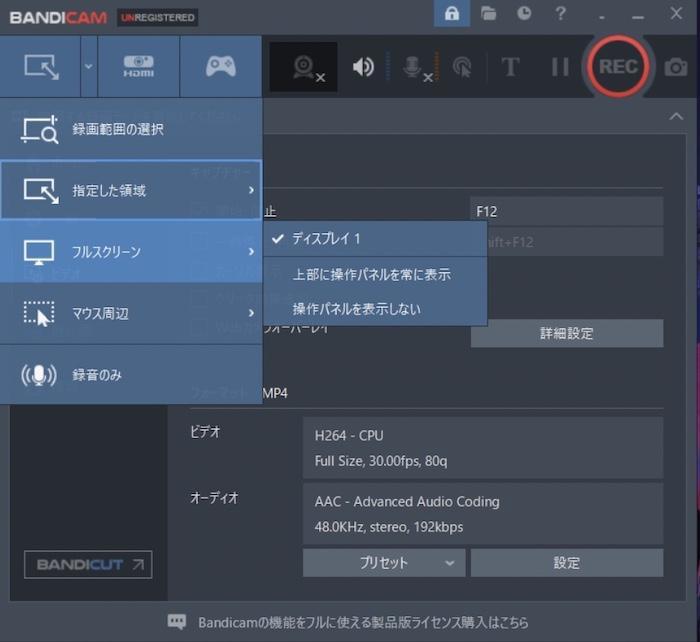Click the ビデオ label
This screenshot has width=700, height=642.
[205, 432]
